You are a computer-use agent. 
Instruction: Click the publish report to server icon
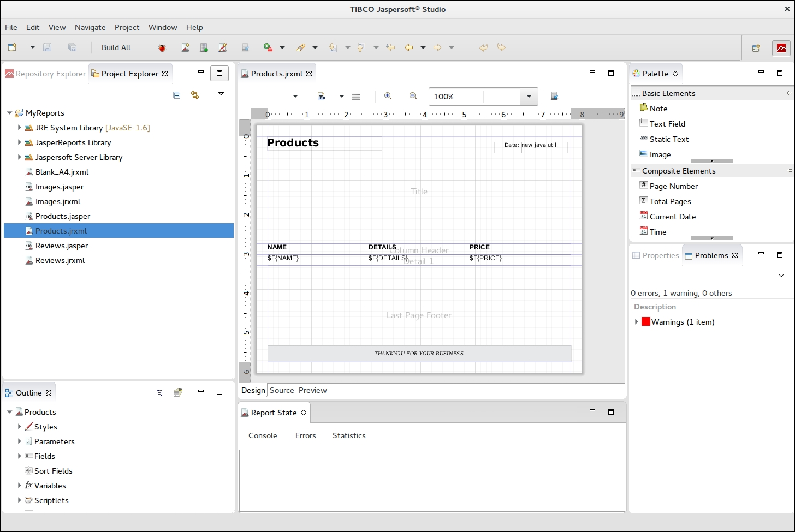click(246, 47)
